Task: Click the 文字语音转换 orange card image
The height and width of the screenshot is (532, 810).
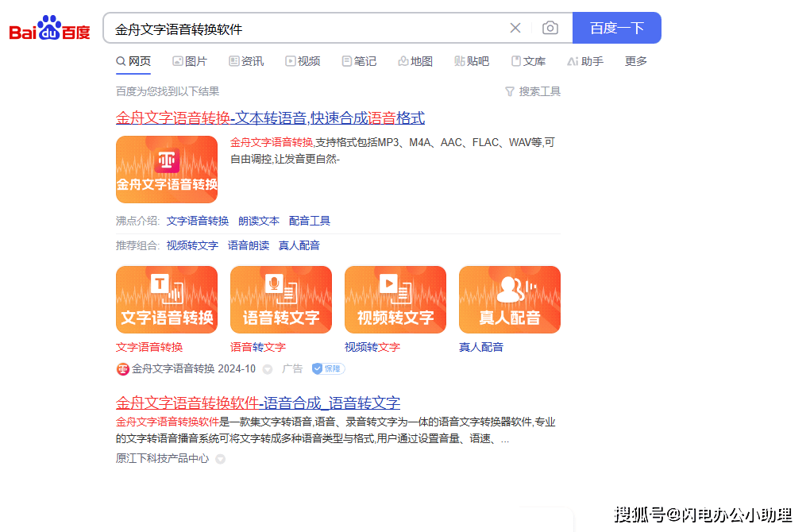Action: tap(166, 299)
